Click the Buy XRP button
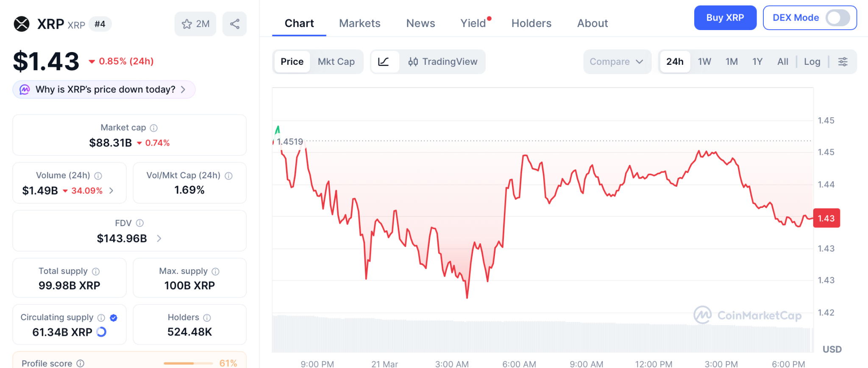The height and width of the screenshot is (368, 868). click(725, 18)
